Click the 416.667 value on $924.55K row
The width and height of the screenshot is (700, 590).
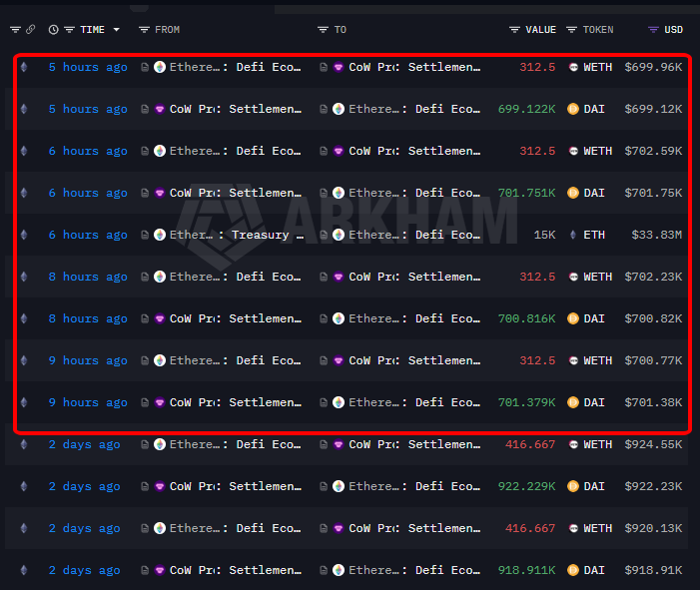click(x=530, y=444)
